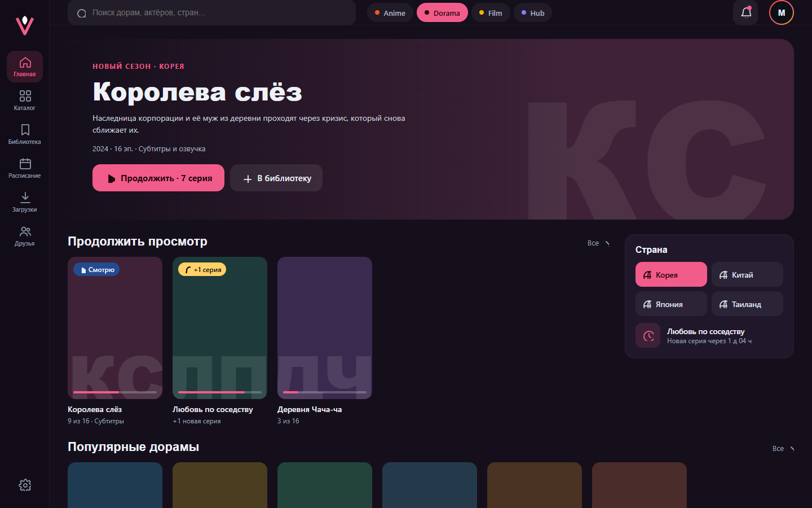Screen dimensions: 812x508
Task: Open the Любовь по соседству reminder
Action: [x=709, y=335]
